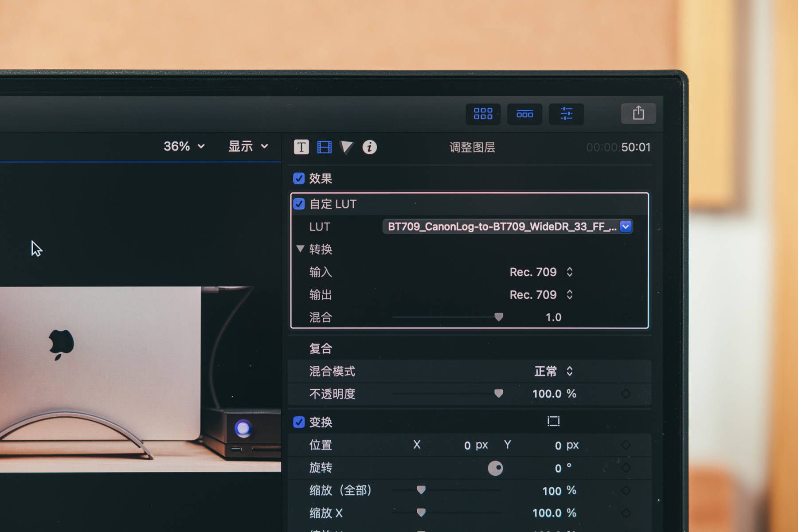Open the 36% zoom dropdown
The width and height of the screenshot is (798, 532).
(184, 146)
